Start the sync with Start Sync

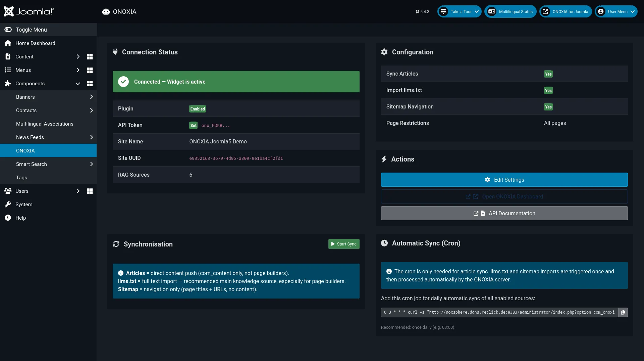click(x=344, y=244)
